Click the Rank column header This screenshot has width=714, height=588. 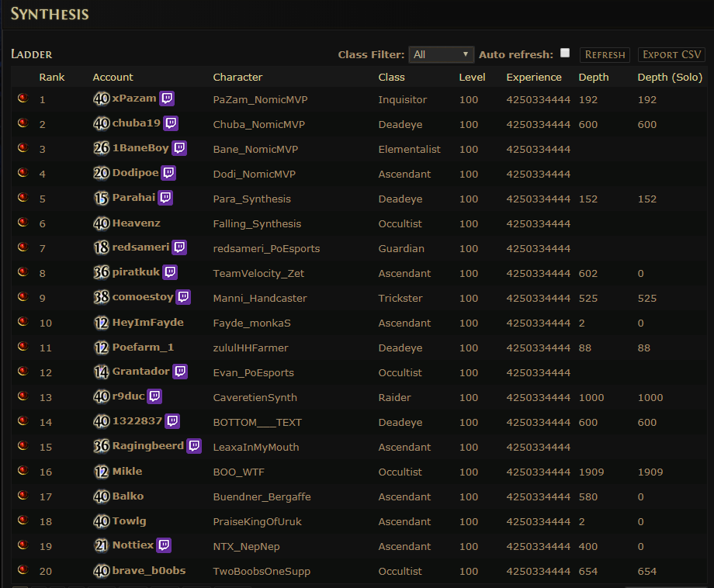(x=52, y=78)
